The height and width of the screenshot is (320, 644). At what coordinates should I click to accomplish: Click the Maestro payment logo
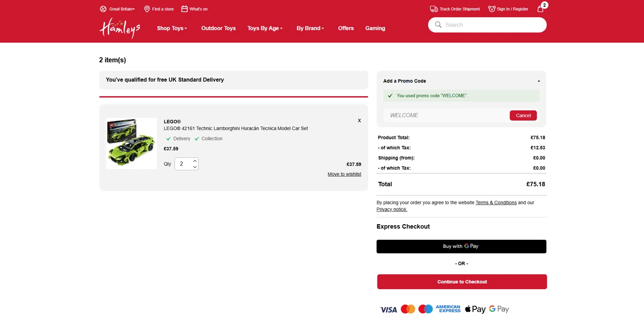(x=425, y=309)
